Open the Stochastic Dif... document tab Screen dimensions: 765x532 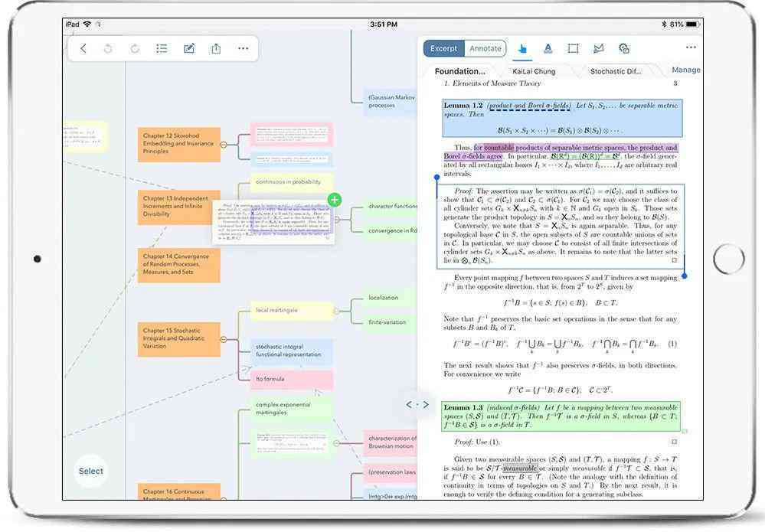coord(616,71)
